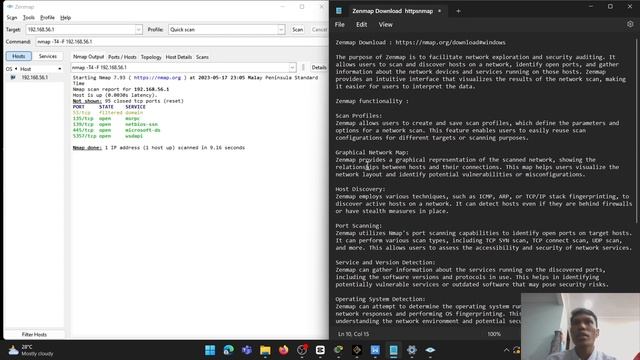
Task: Click the host OS icon for 192.168.56.1
Action: (13, 77)
